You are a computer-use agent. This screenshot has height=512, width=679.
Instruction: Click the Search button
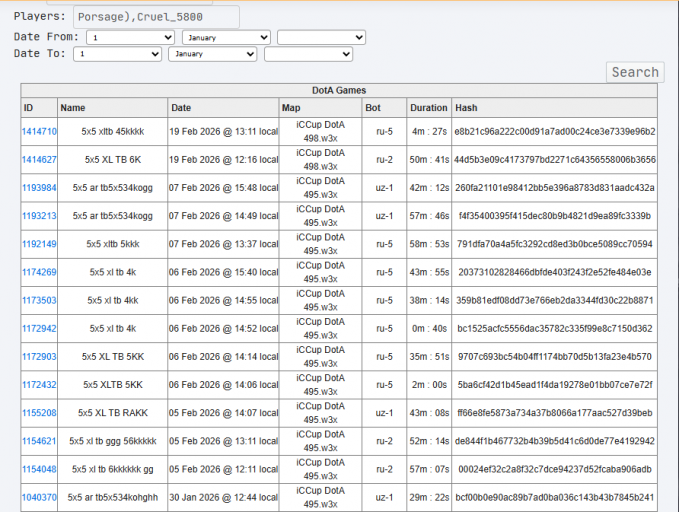[635, 72]
